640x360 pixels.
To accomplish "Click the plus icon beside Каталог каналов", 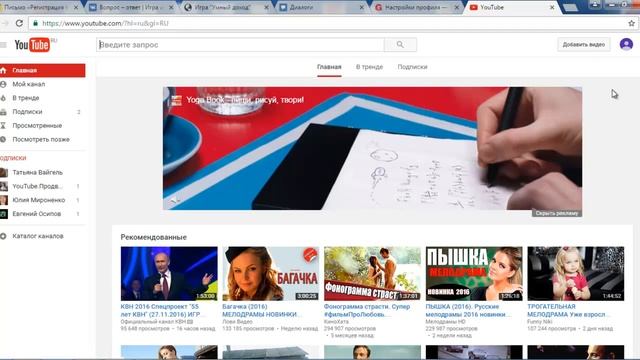I will click(3, 236).
